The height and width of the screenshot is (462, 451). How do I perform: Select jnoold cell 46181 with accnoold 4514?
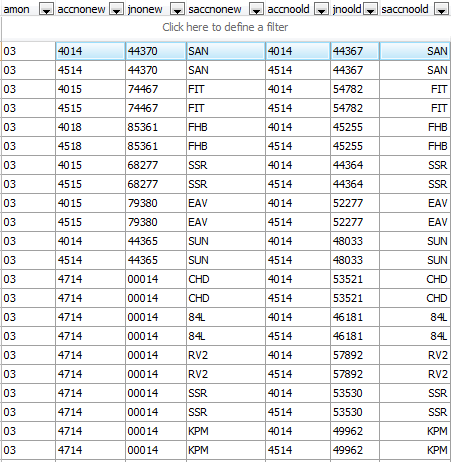tap(355, 336)
